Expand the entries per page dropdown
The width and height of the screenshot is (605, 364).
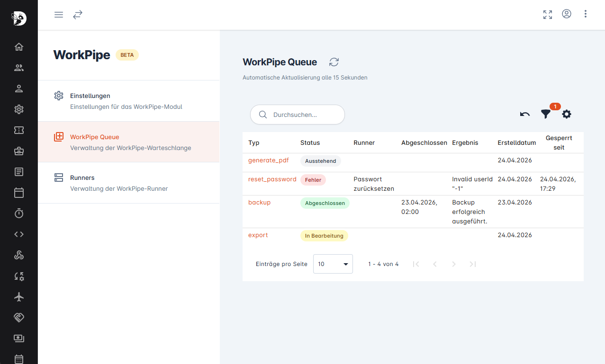[x=333, y=264]
